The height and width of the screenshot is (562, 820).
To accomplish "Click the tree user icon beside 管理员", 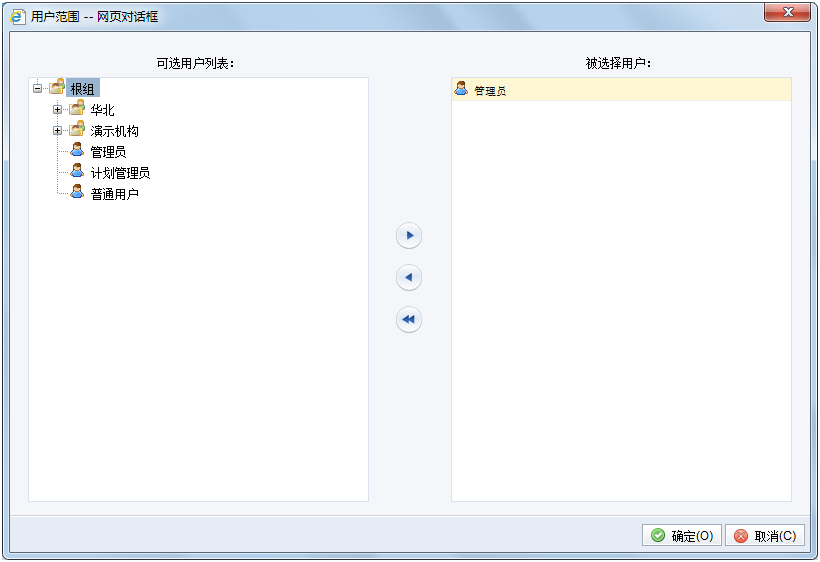I will [x=77, y=150].
